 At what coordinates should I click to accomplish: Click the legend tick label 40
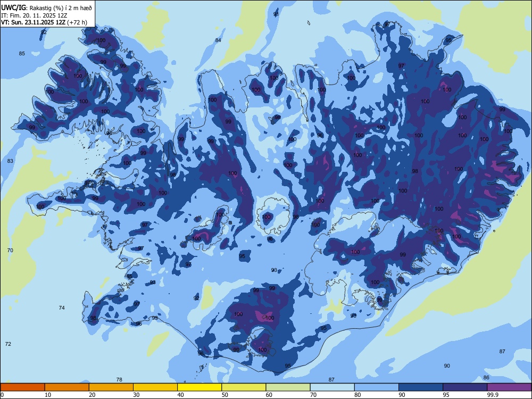[180, 395]
